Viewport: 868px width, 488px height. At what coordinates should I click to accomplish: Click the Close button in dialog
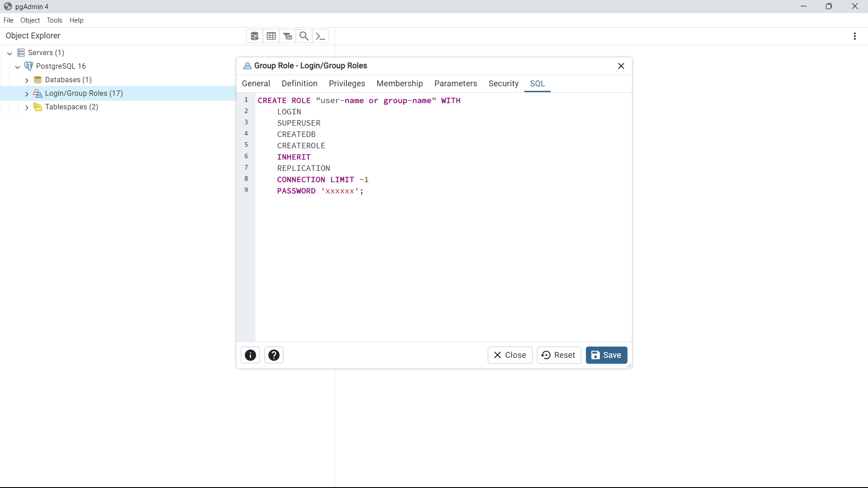pos(510,355)
